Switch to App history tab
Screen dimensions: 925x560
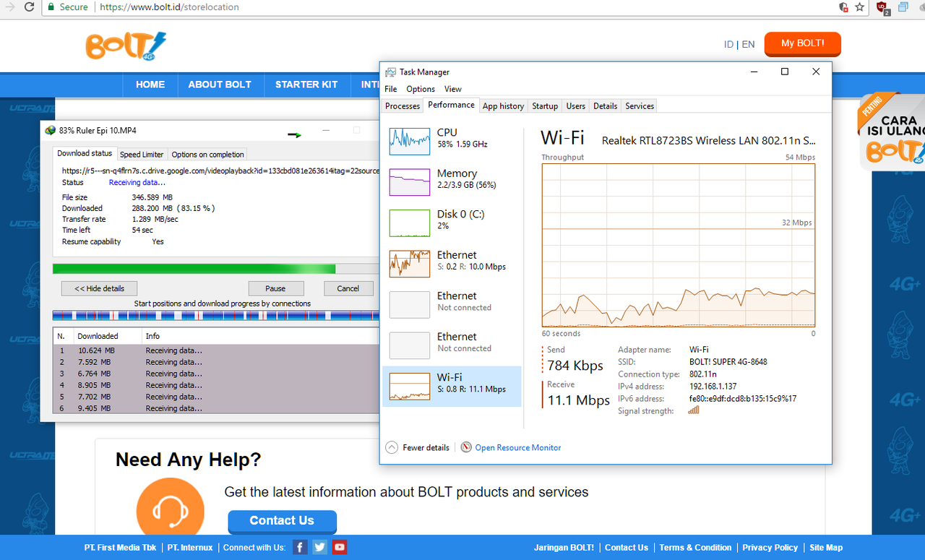(503, 105)
